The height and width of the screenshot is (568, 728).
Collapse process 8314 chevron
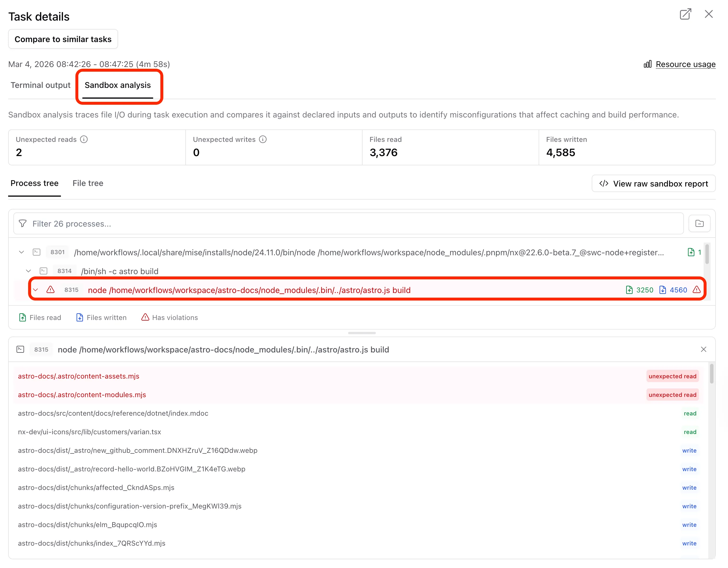click(x=29, y=271)
